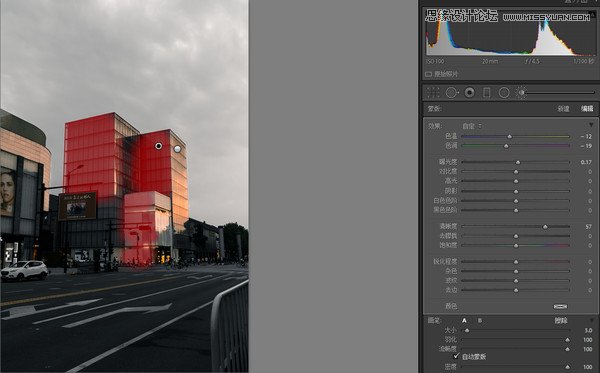This screenshot has width=600, height=373.
Task: Toggle the 原始照片 checkbox under histogram
Action: pyautogui.click(x=429, y=74)
